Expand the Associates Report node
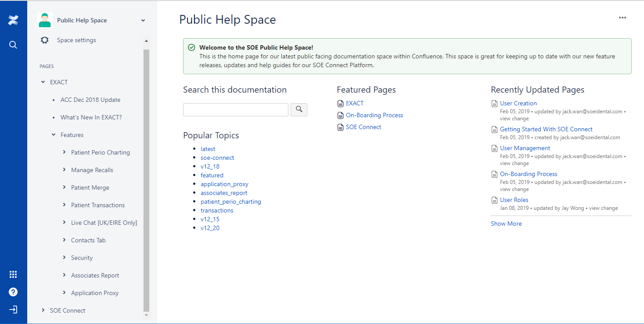Viewport: 644px width, 324px height. click(x=64, y=275)
